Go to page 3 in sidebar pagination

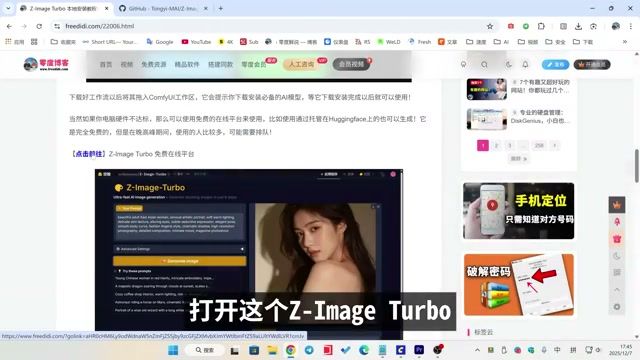pos(509,145)
